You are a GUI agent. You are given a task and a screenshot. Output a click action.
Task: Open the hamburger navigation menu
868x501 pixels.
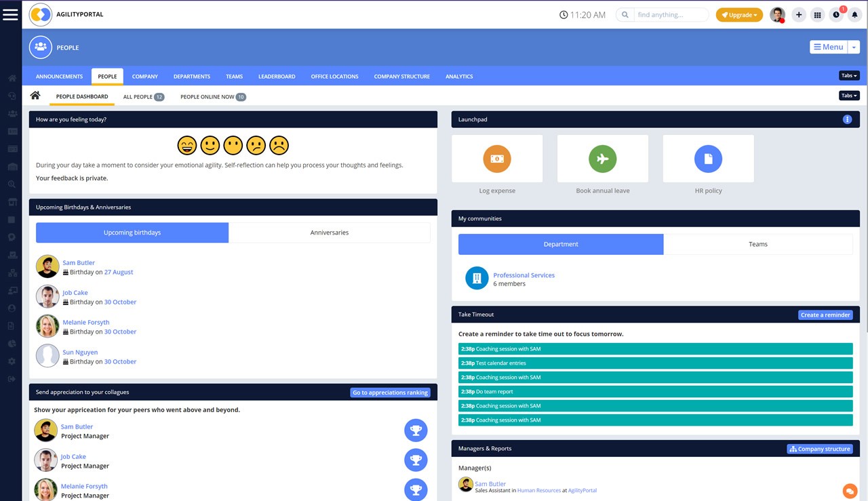pos(10,14)
